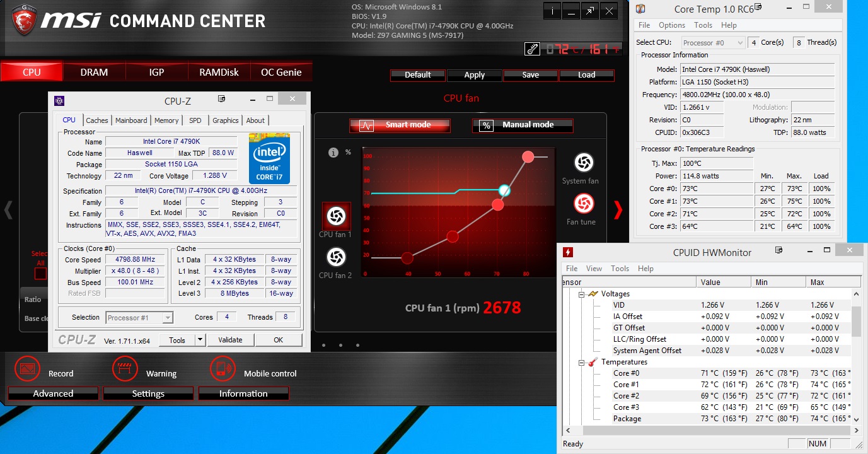The width and height of the screenshot is (868, 454).
Task: Switch to the DRAM tab
Action: [94, 72]
